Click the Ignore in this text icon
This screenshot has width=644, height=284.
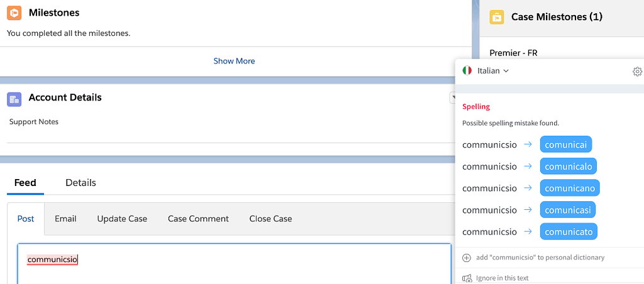pos(467,278)
